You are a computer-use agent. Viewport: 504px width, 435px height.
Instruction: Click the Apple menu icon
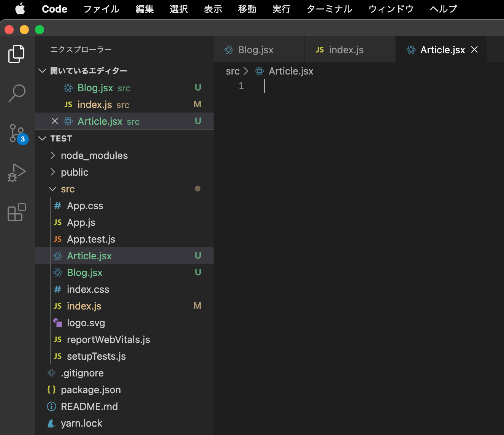click(x=20, y=9)
